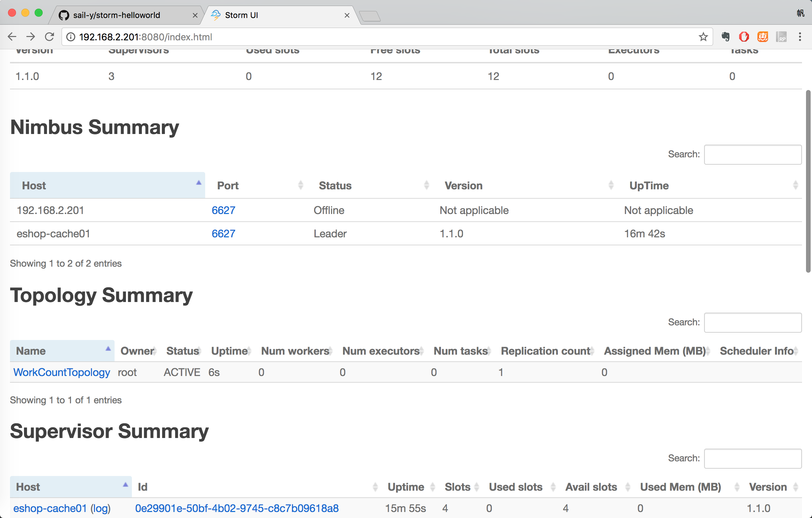Open the red stop-hand adblock extension
The height and width of the screenshot is (518, 812).
[x=744, y=37]
